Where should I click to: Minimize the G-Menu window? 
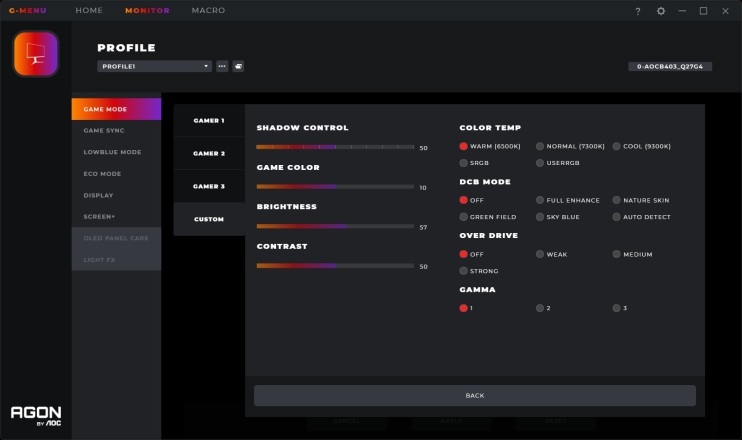[x=682, y=11]
